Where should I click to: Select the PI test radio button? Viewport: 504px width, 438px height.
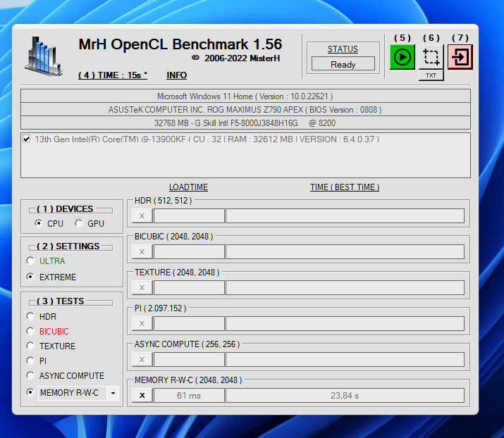(30, 361)
